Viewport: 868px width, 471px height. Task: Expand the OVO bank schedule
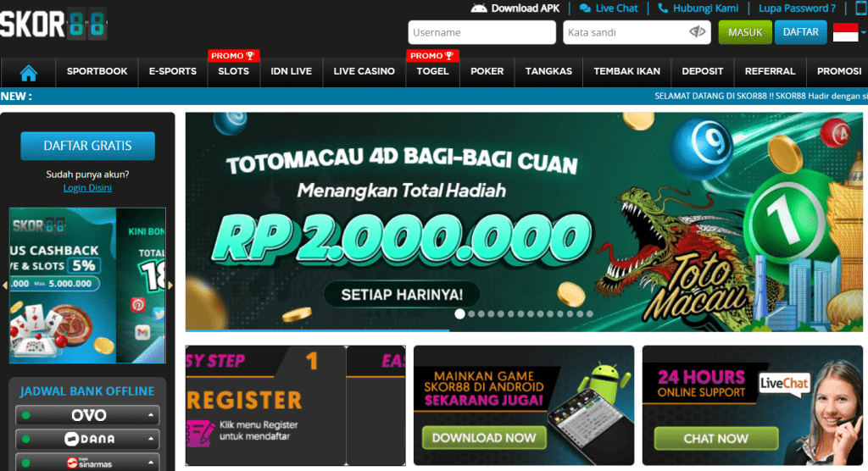87,415
